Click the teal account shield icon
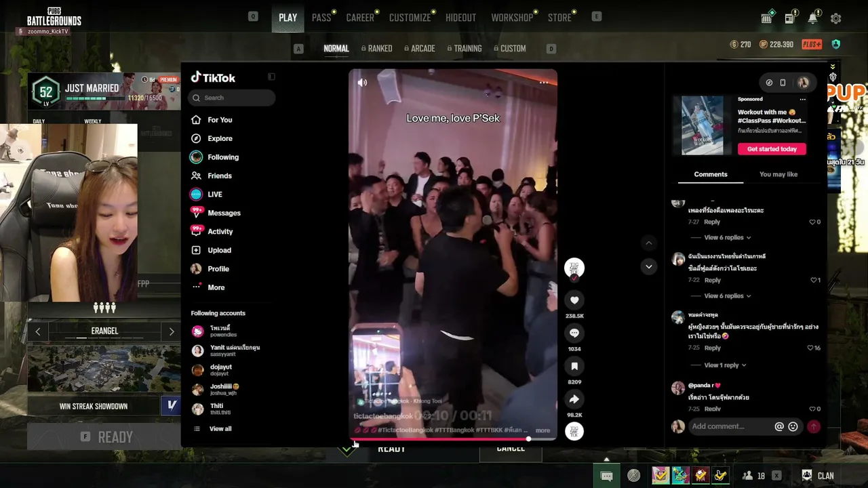The height and width of the screenshot is (488, 868). pos(835,45)
